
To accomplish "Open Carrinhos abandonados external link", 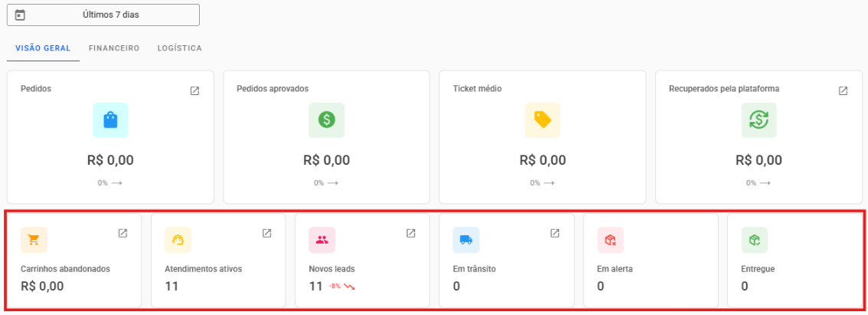I will (x=122, y=233).
